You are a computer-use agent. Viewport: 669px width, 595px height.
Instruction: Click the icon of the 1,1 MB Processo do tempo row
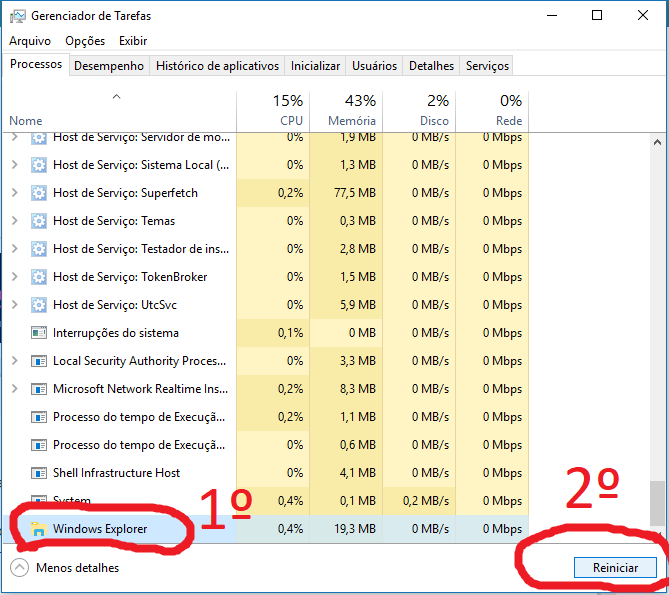tap(39, 417)
